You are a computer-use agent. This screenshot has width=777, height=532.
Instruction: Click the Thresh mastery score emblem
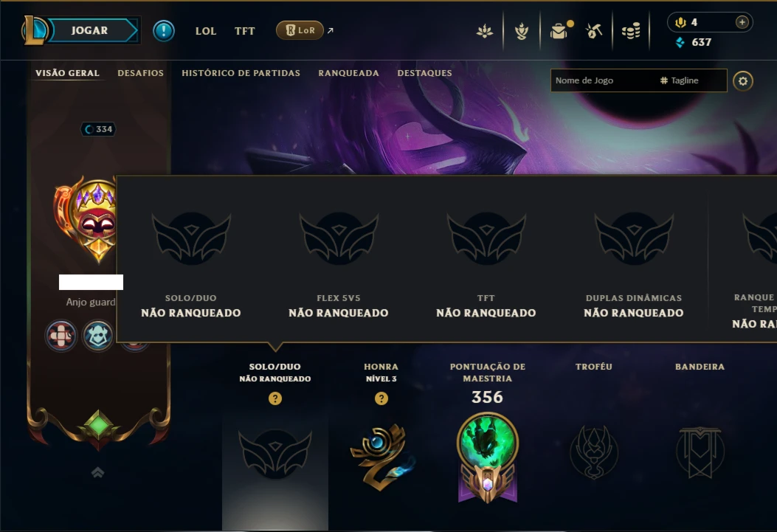[x=488, y=458]
